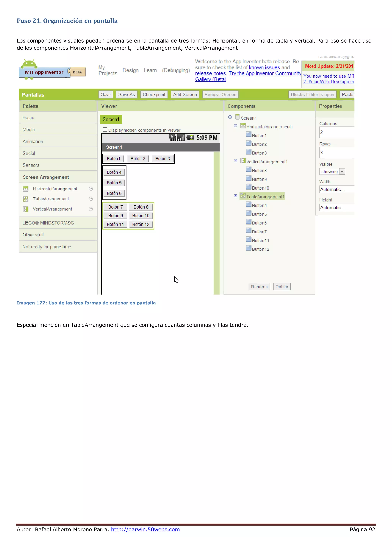Expand the Sensors palette section
Image resolution: width=392 pixels, height=555 pixels.
[x=58, y=165]
